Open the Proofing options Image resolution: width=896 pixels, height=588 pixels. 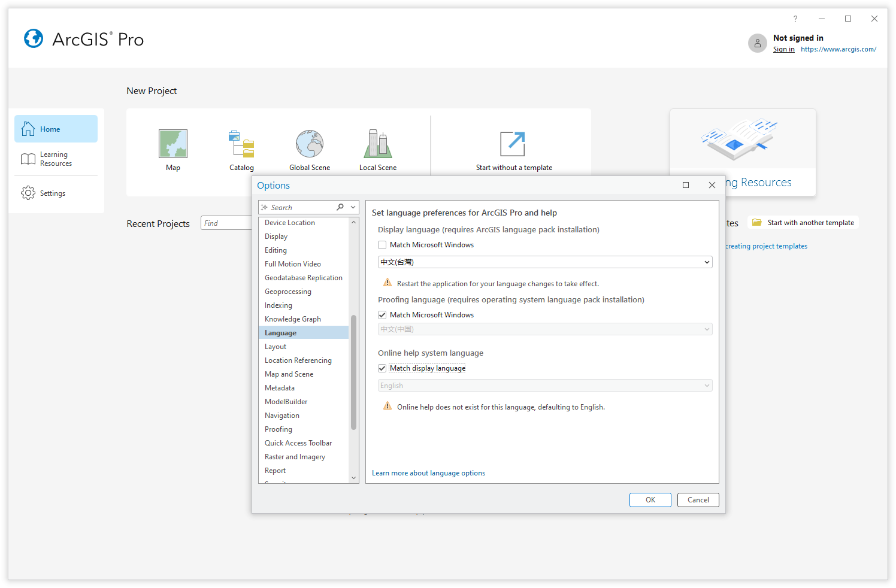[303, 429]
